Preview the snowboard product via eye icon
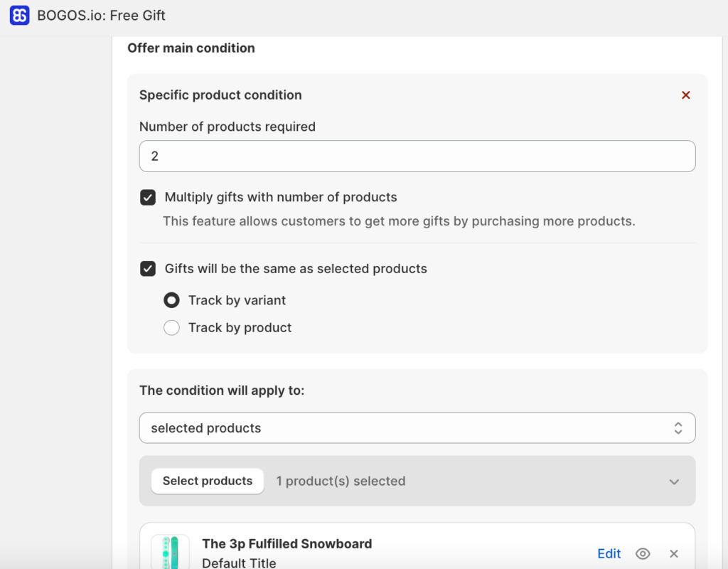The image size is (728, 569). (x=643, y=554)
